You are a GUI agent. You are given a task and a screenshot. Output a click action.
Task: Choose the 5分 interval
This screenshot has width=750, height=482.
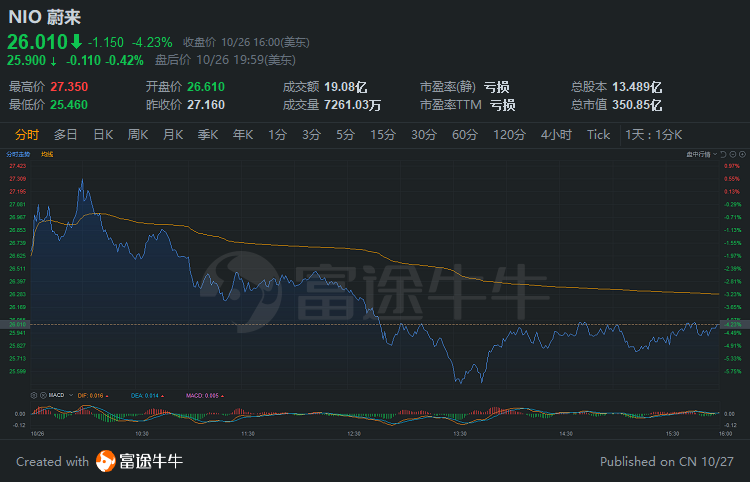345,135
